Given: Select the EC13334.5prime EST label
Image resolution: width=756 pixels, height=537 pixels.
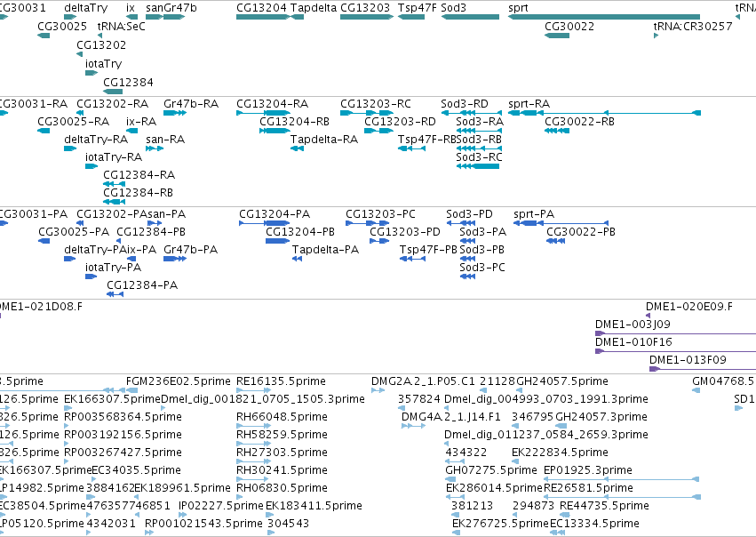Looking at the screenshot, I should tap(594, 524).
